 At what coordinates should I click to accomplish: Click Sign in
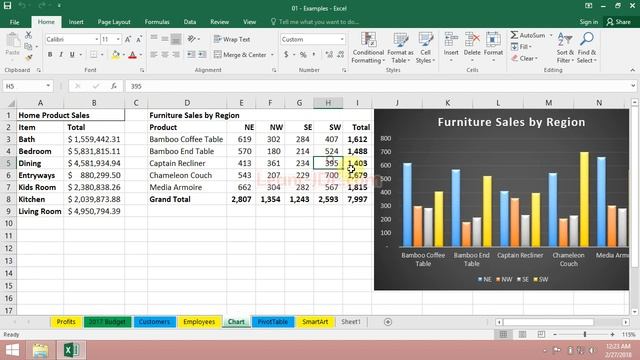pyautogui.click(x=589, y=22)
